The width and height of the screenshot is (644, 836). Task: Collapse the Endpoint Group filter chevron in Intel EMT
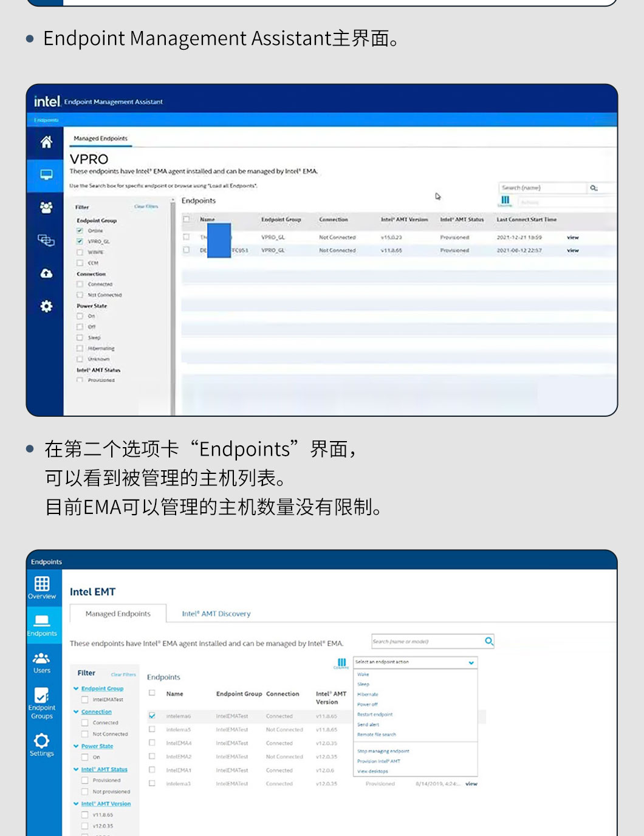[76, 689]
